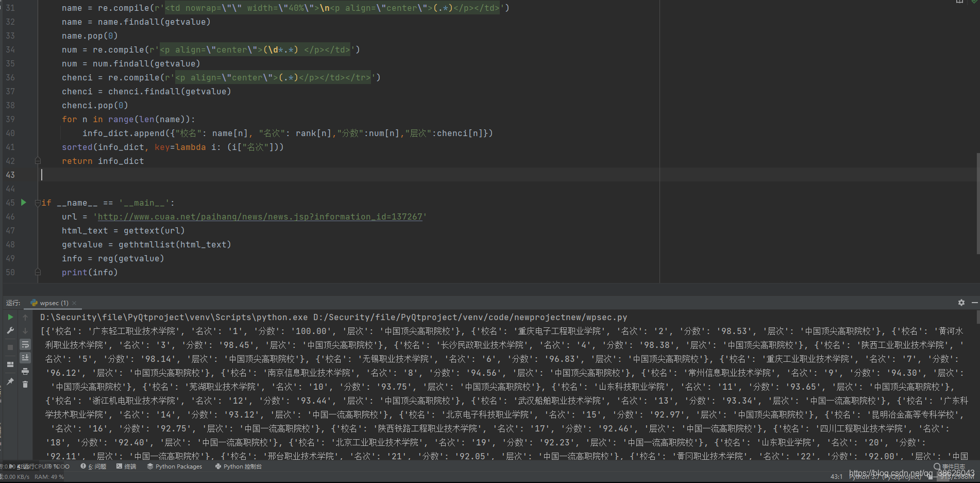
Task: Open the 终端 terminal tool window
Action: (x=126, y=467)
